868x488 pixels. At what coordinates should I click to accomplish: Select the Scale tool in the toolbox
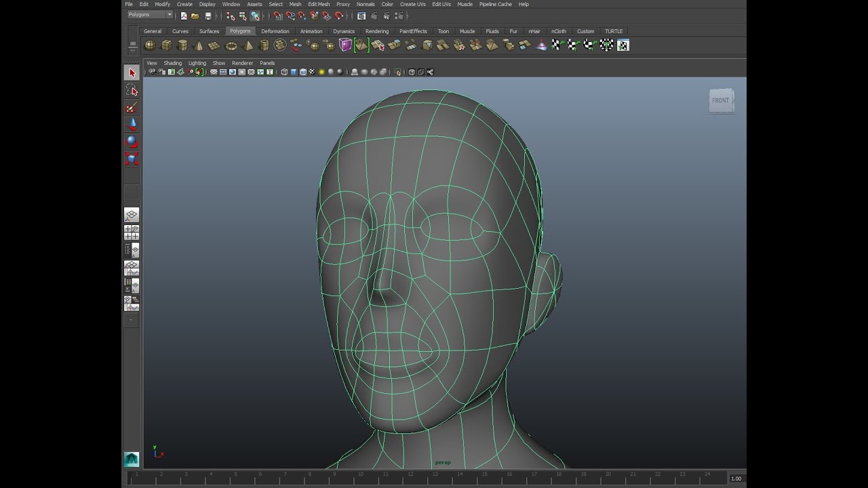[132, 159]
